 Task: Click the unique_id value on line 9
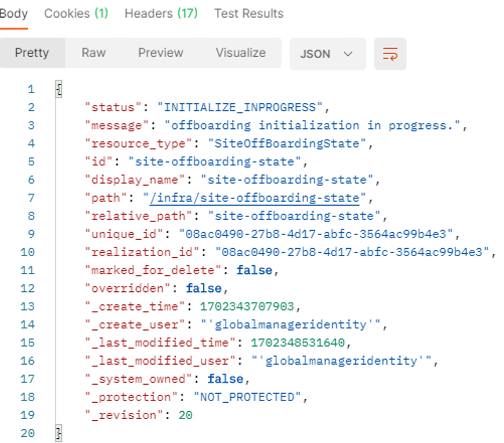click(316, 234)
